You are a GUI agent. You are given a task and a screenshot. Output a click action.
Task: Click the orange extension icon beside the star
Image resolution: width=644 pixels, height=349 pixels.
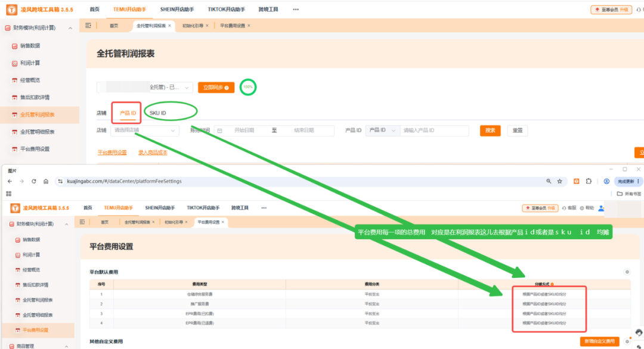(577, 181)
